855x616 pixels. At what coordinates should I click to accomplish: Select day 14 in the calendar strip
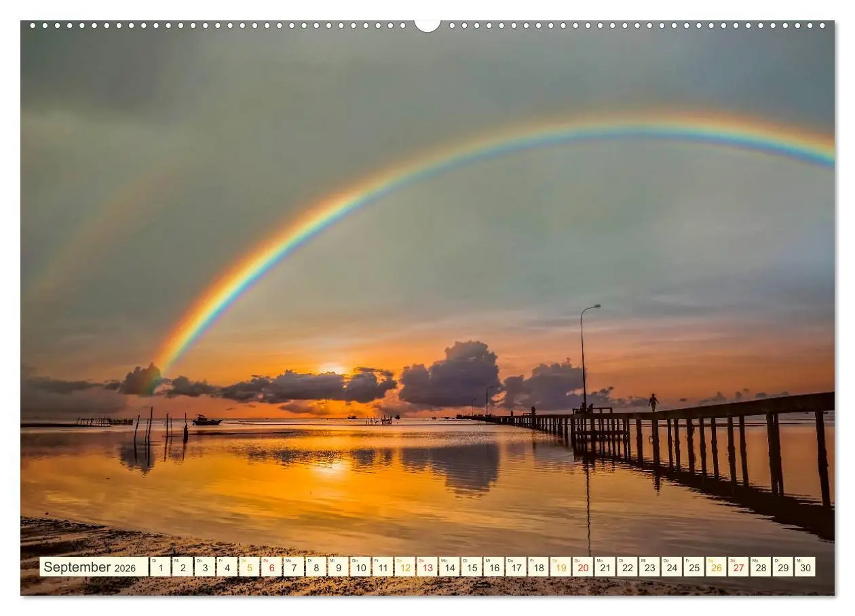pos(449,567)
